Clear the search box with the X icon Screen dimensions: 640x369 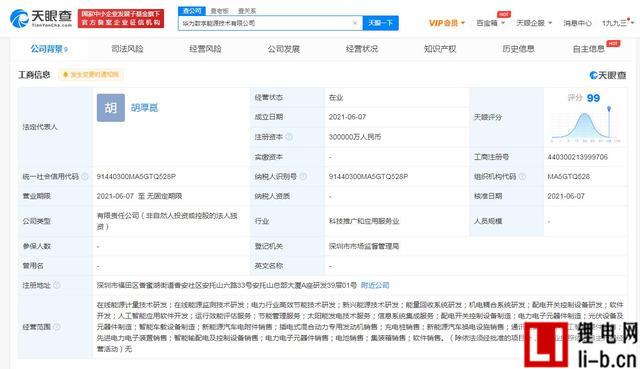coord(355,23)
